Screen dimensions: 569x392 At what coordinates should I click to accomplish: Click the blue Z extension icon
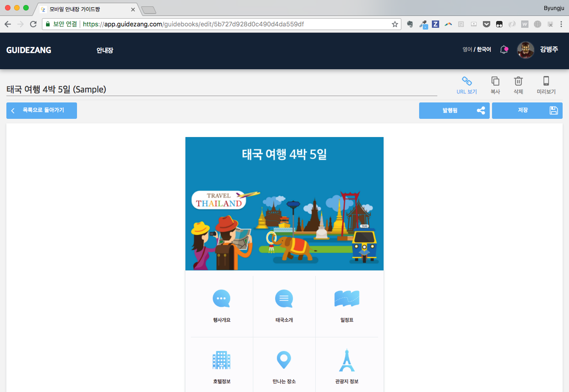click(x=436, y=24)
